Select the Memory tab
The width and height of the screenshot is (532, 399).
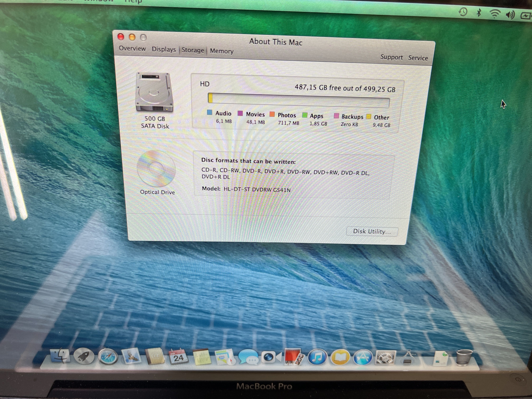pyautogui.click(x=222, y=51)
